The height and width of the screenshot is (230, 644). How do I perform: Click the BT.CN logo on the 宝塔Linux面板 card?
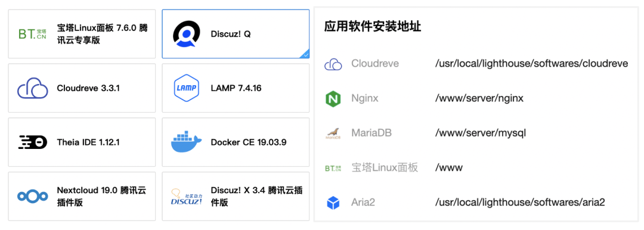coord(32,34)
